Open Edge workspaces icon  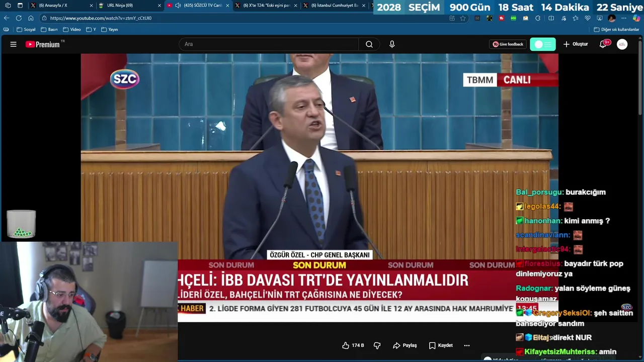(x=8, y=6)
